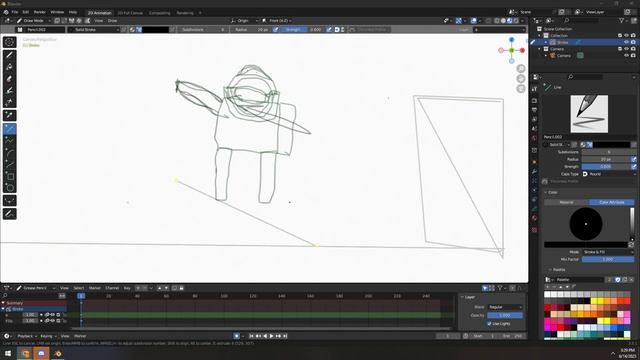Open the File menu
Screen dimensions: 640x360
[x=15, y=12]
